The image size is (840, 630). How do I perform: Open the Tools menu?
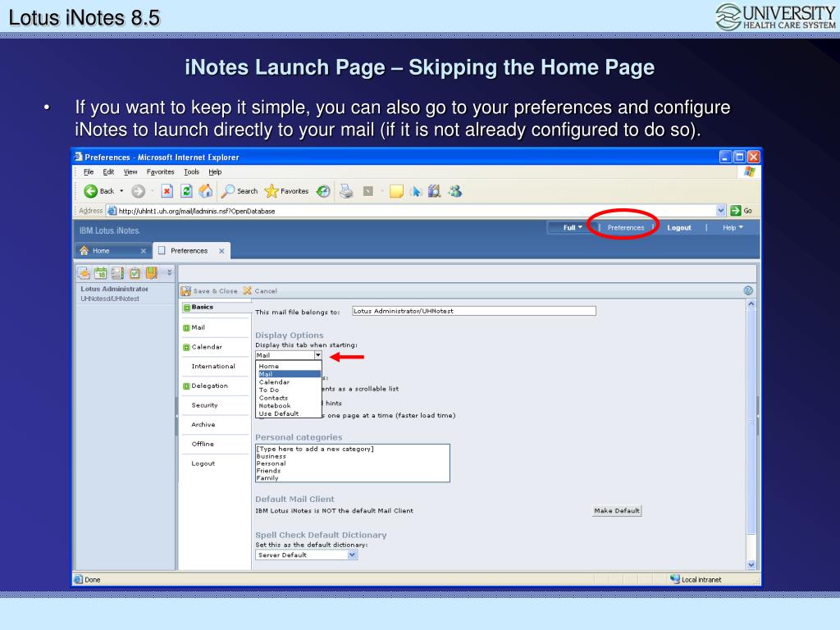191,172
